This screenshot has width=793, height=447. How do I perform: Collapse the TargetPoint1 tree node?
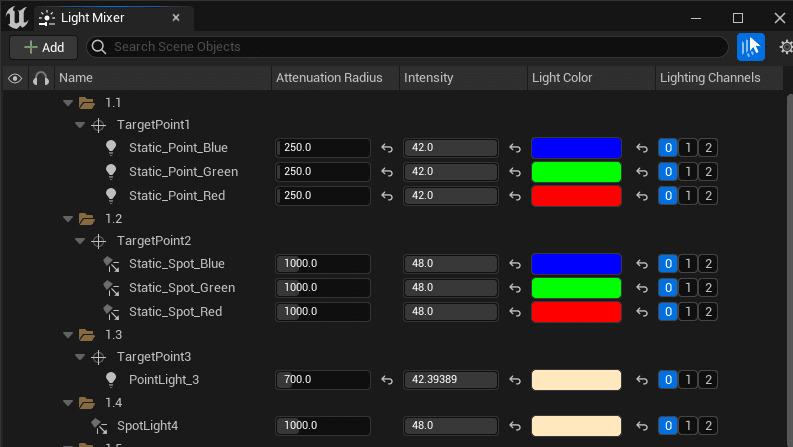[80, 125]
